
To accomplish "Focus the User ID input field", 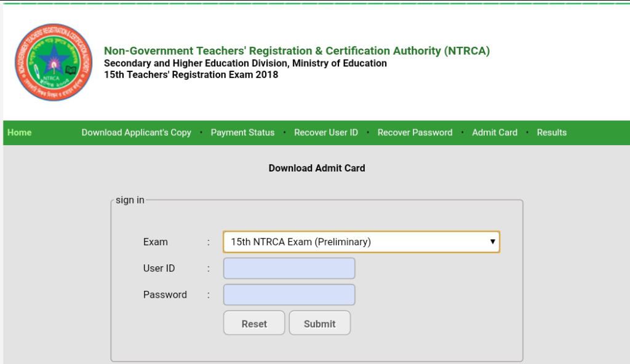I will 289,268.
